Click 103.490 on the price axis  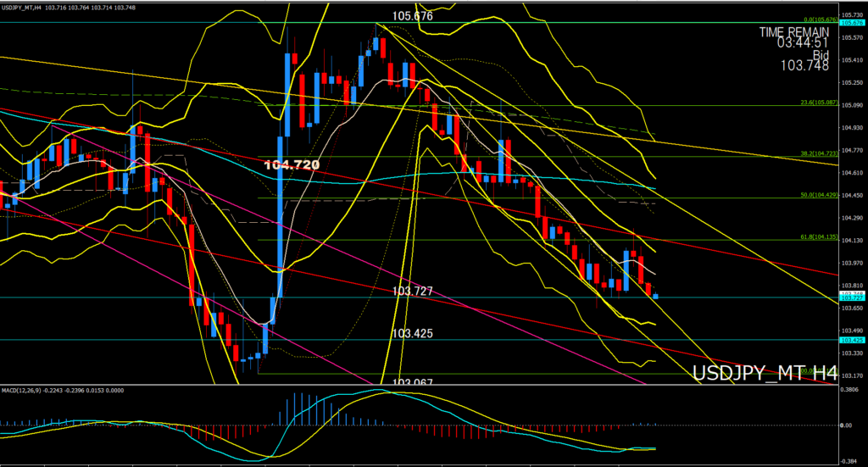point(852,331)
